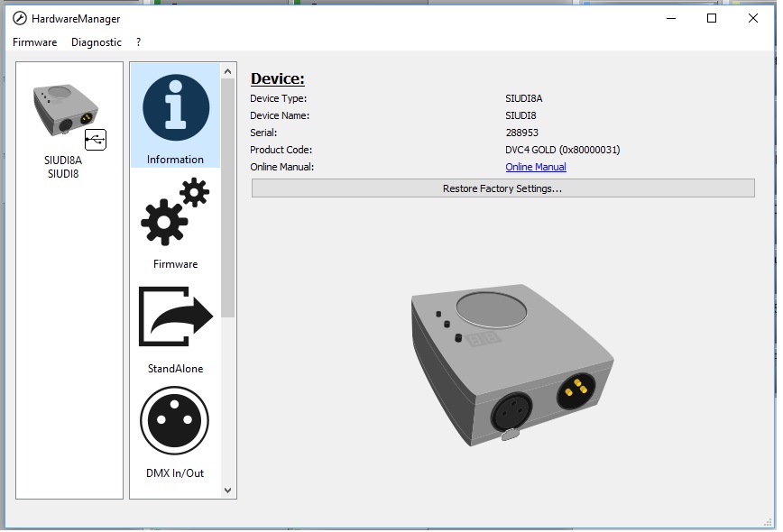Click Restore Factory Settings button

click(x=502, y=188)
